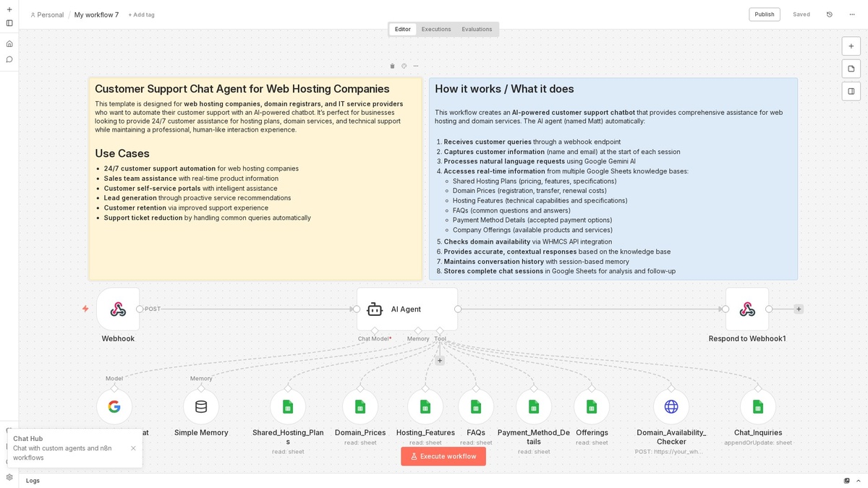Viewport: 868px width, 488px height.
Task: Switch to the Editor tab
Action: pos(403,30)
